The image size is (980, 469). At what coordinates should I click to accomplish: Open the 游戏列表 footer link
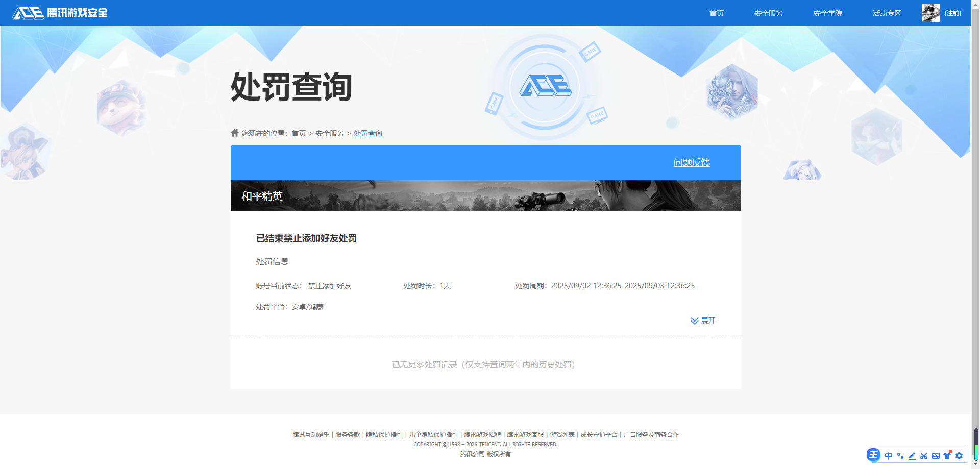(562, 435)
